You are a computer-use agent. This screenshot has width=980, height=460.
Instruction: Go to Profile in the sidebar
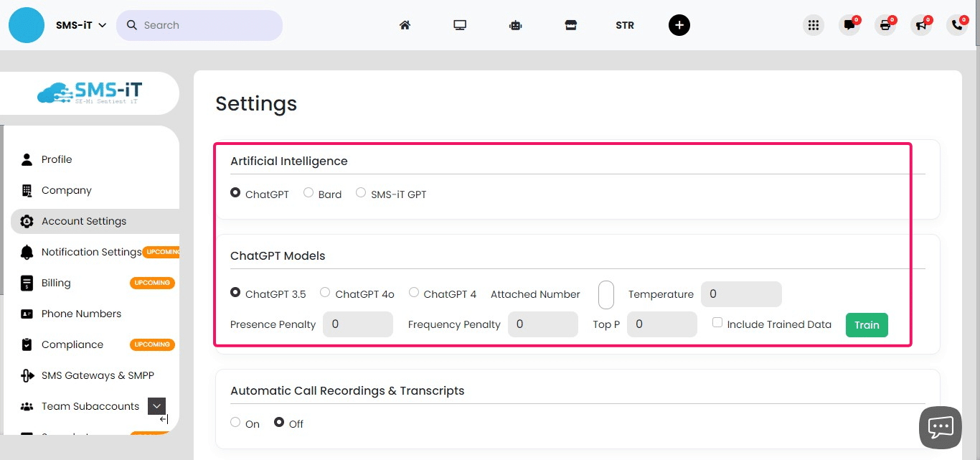[57, 159]
